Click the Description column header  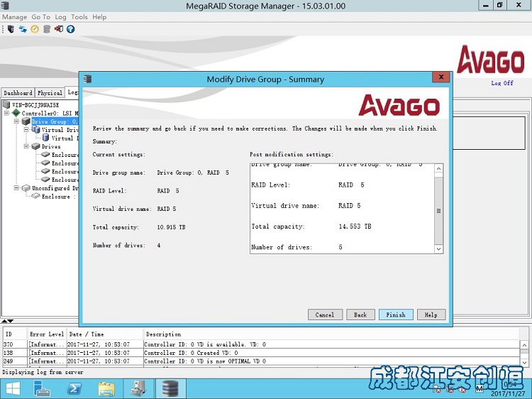(331, 334)
